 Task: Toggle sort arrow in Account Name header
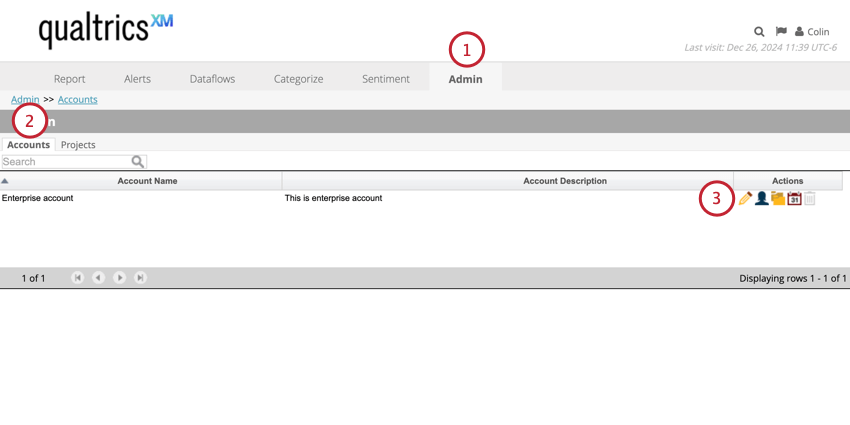pos(5,181)
